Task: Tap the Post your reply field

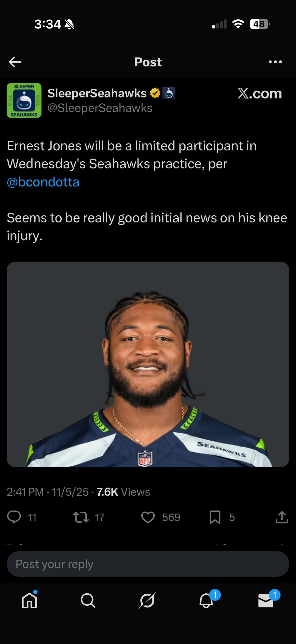Action: (148, 564)
